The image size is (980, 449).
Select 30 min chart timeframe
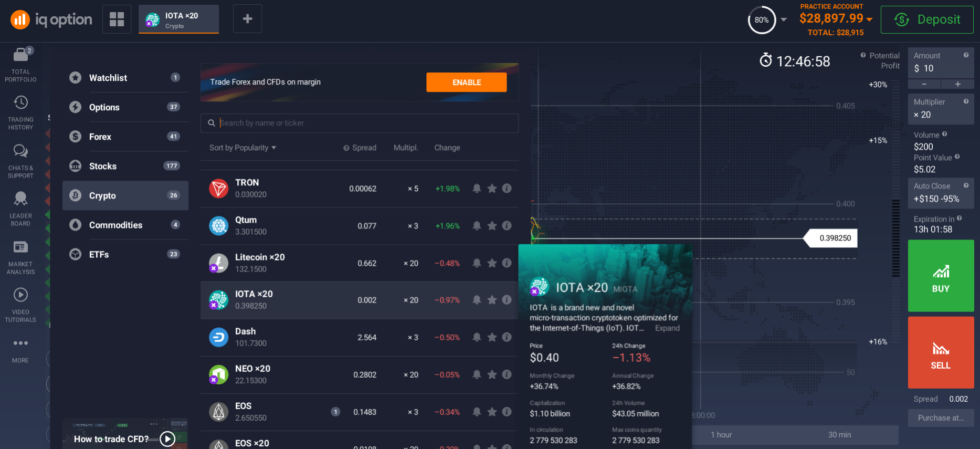point(839,435)
